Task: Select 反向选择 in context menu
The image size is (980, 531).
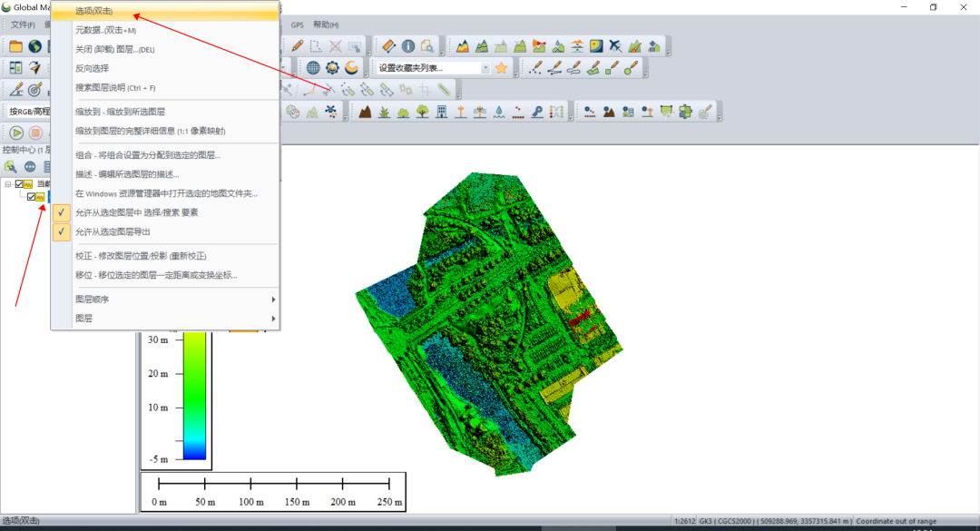Action: (x=165, y=68)
